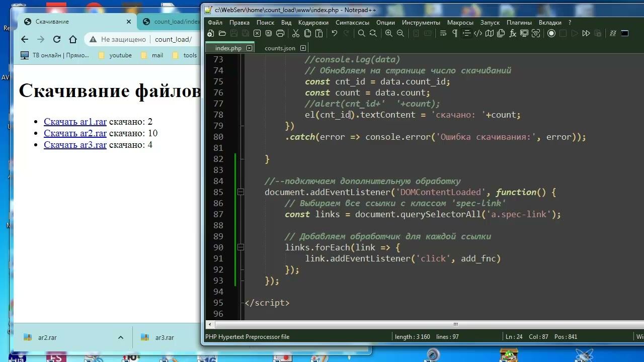Open the downloaded ar3.rar file
644x362 pixels.
pos(164,337)
